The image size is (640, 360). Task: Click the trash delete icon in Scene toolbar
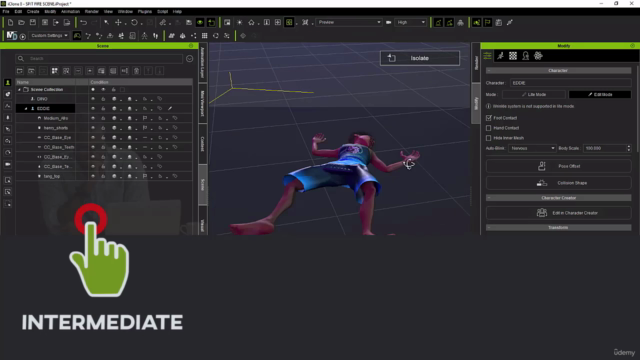(136, 71)
